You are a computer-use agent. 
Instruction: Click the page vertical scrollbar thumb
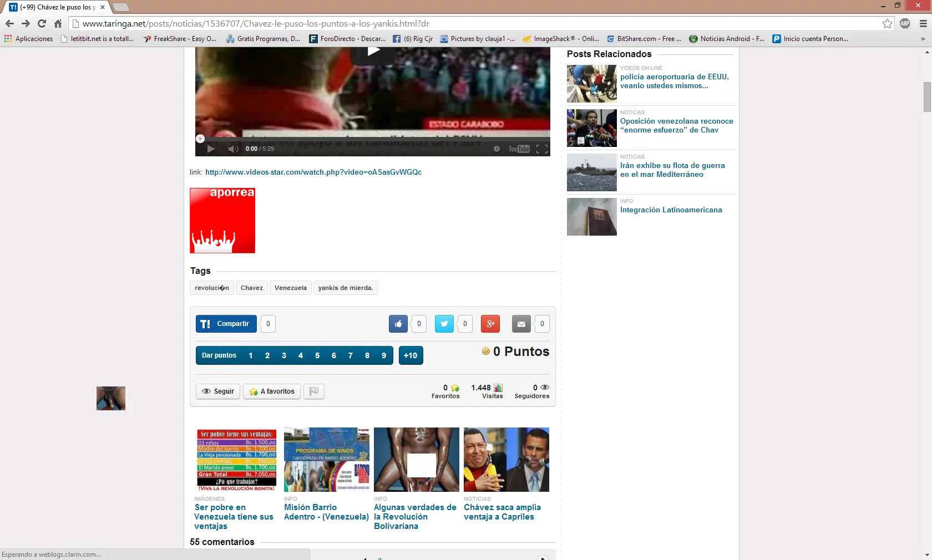927,97
